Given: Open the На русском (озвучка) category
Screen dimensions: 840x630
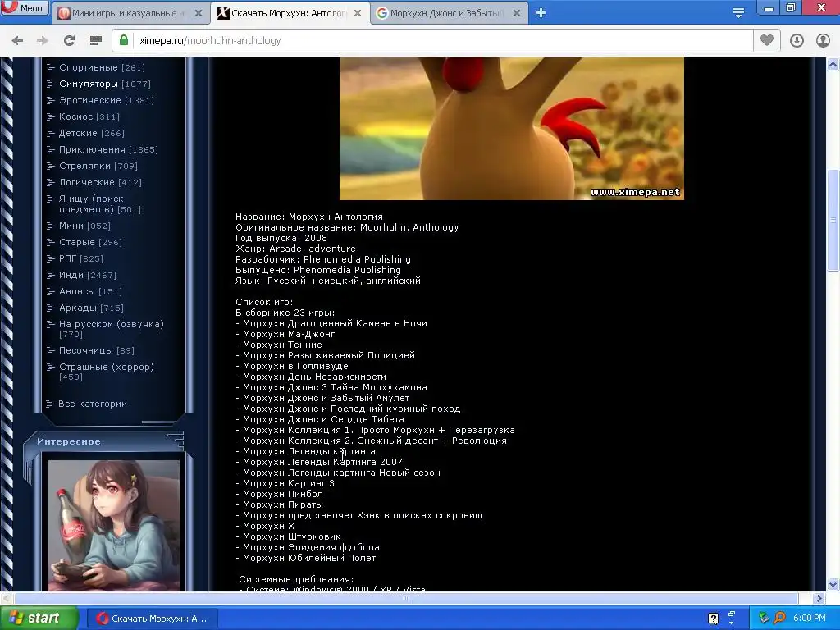Looking at the screenshot, I should 112,329.
